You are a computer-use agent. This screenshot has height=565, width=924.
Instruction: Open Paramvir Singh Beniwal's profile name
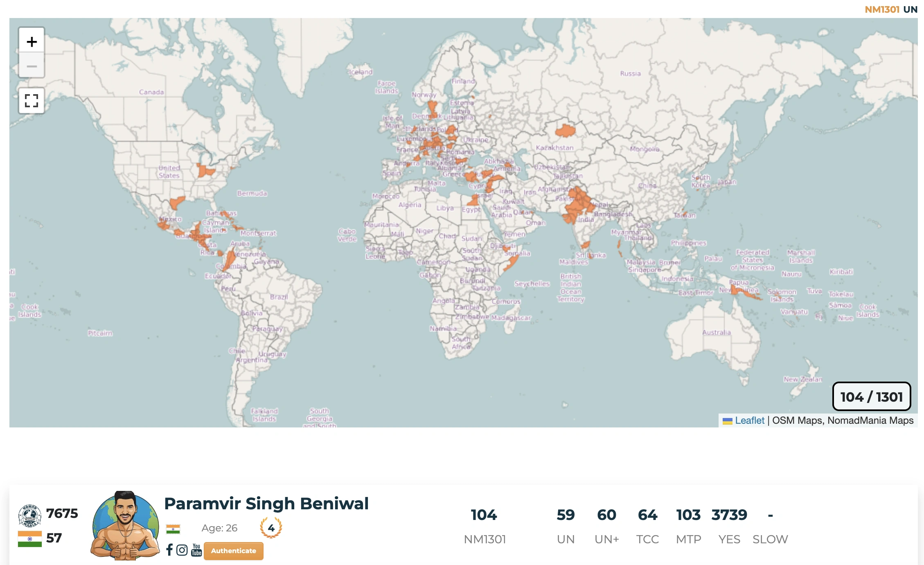266,504
